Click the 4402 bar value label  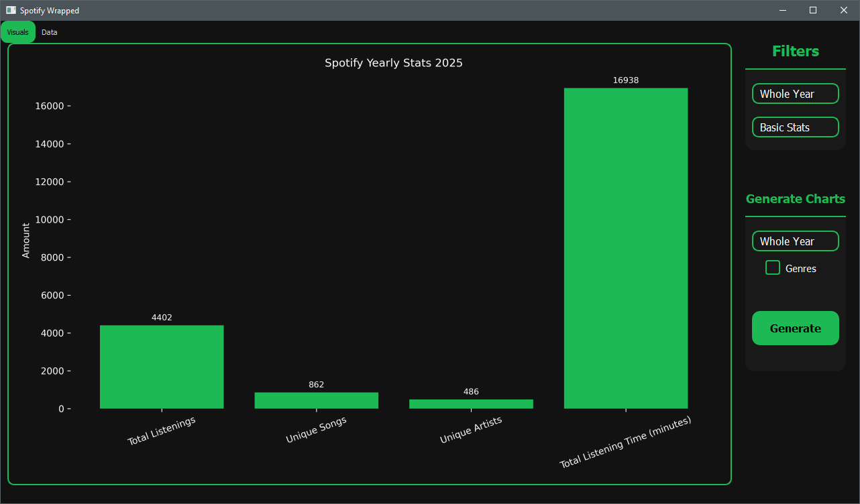[x=162, y=318]
